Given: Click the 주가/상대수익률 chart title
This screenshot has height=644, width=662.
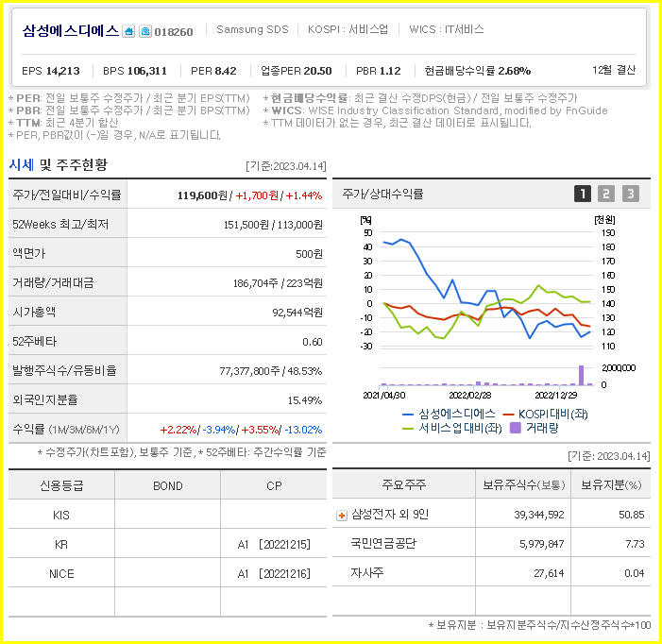Looking at the screenshot, I should point(382,195).
